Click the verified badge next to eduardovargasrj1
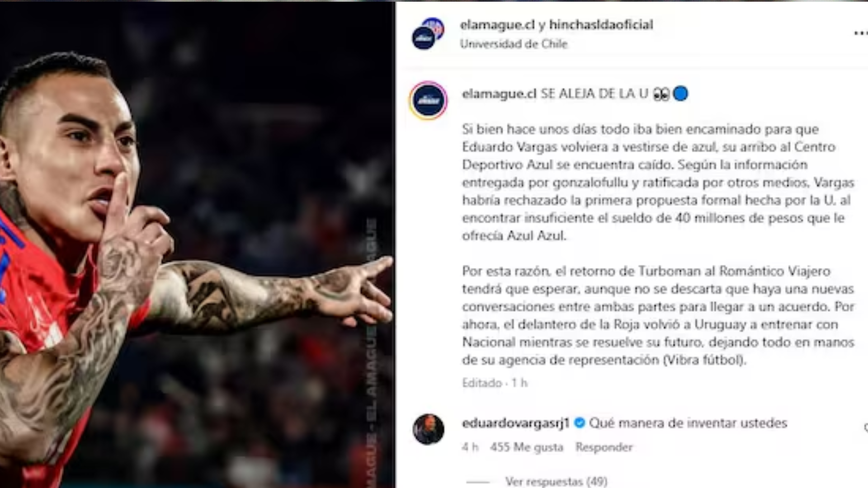 pos(579,423)
